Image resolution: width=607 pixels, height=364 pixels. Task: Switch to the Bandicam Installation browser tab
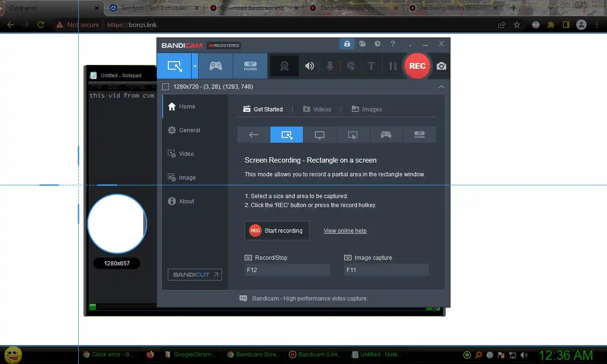tap(354, 8)
